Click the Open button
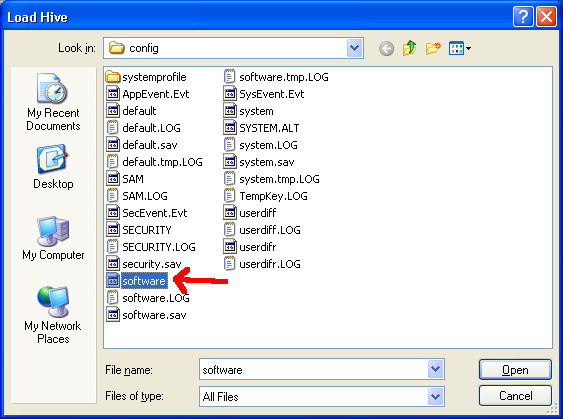Viewport: 563px width, 419px height. [x=515, y=369]
